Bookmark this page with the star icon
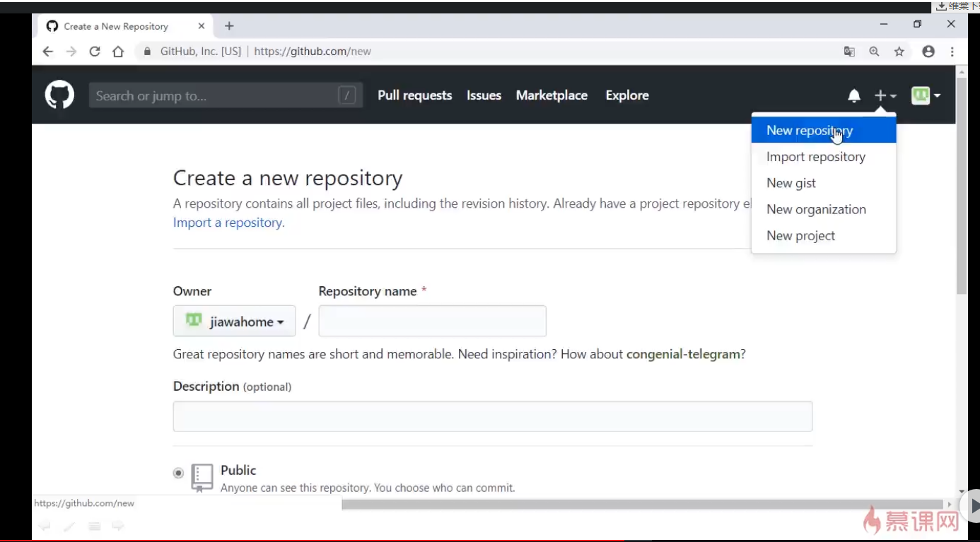The width and height of the screenshot is (980, 542). click(x=899, y=51)
